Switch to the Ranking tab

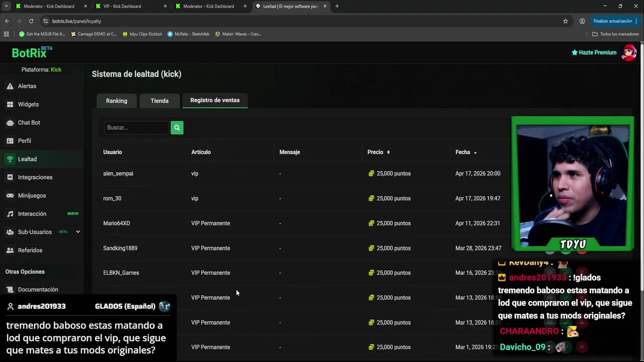tap(116, 101)
